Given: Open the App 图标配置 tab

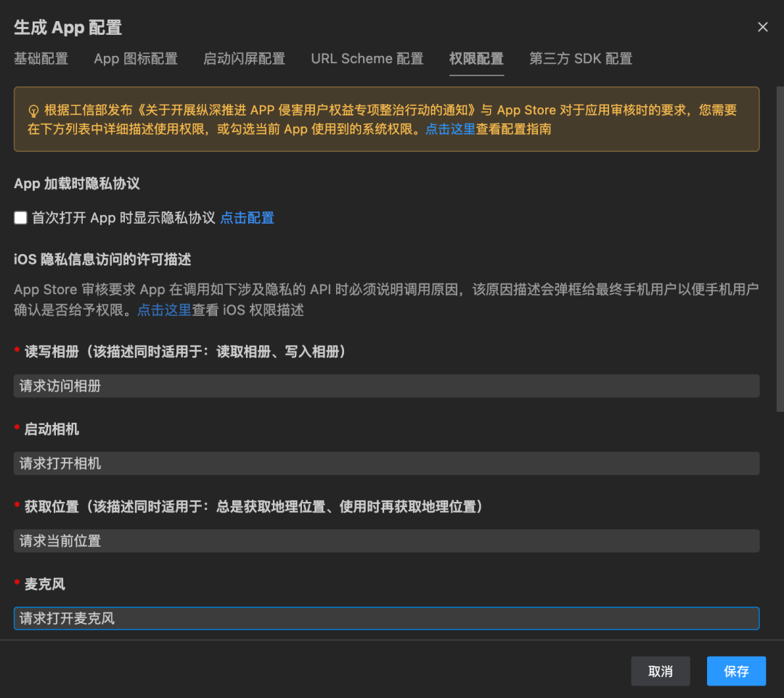Looking at the screenshot, I should click(x=135, y=59).
